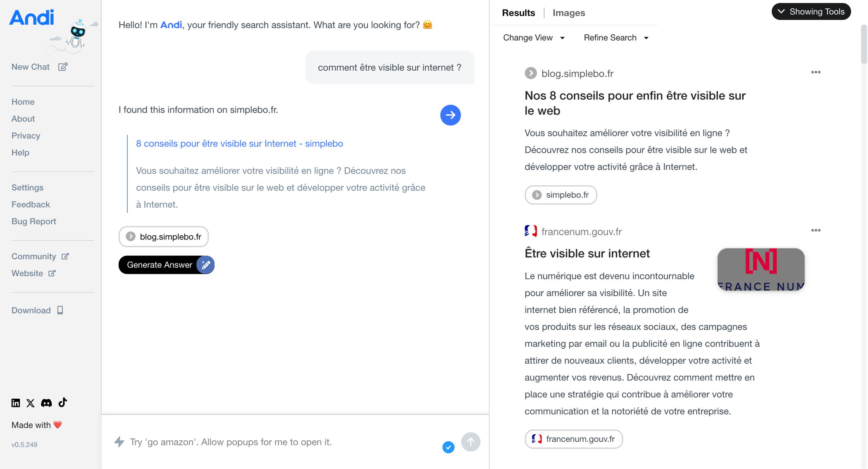Toggle the blue checkmark near the input field
868x469 pixels.
point(448,447)
